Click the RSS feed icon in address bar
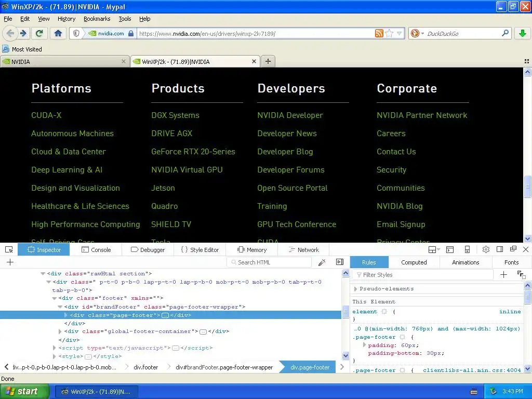Viewport: 532px width, 399px height. [379, 33]
